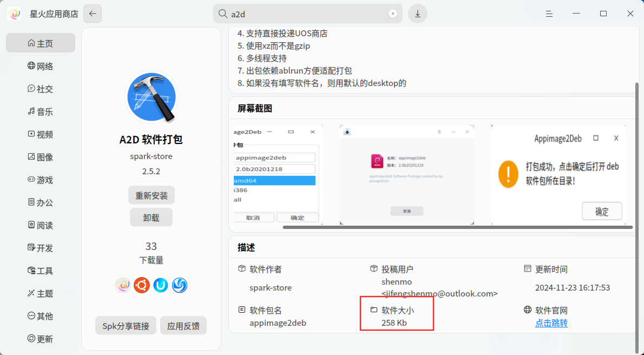The width and height of the screenshot is (644, 355).
Task: Select the 258 Kb size value
Action: [x=395, y=323]
